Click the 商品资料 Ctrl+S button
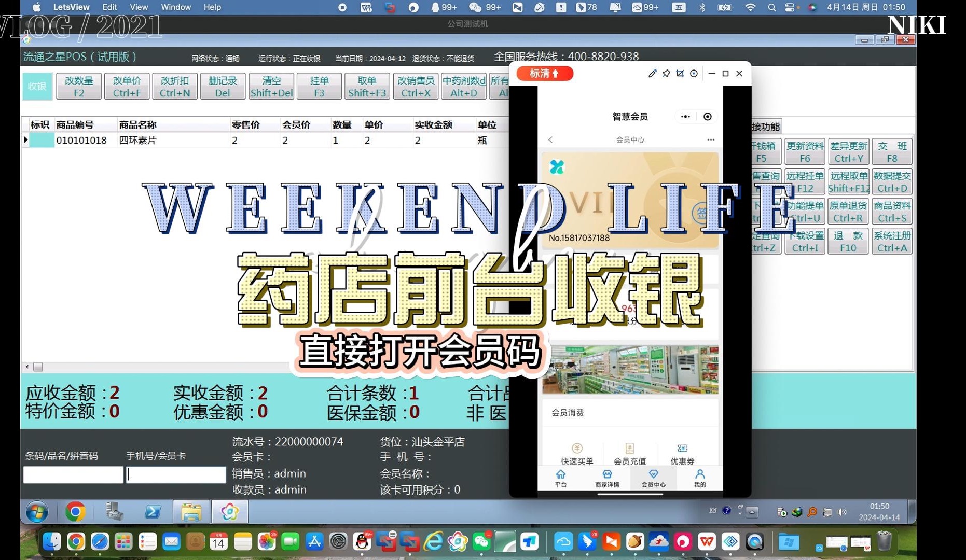The width and height of the screenshot is (966, 560). (x=892, y=212)
